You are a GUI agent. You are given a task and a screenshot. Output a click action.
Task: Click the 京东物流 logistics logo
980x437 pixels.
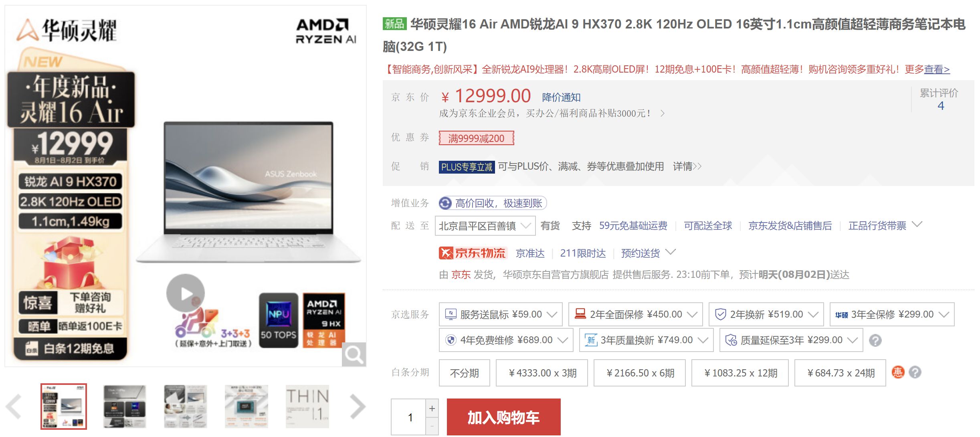(x=473, y=253)
